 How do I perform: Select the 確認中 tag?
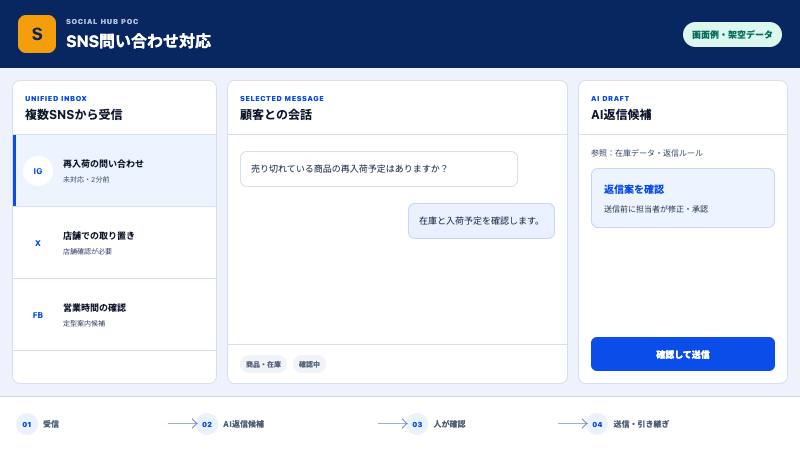click(x=309, y=364)
